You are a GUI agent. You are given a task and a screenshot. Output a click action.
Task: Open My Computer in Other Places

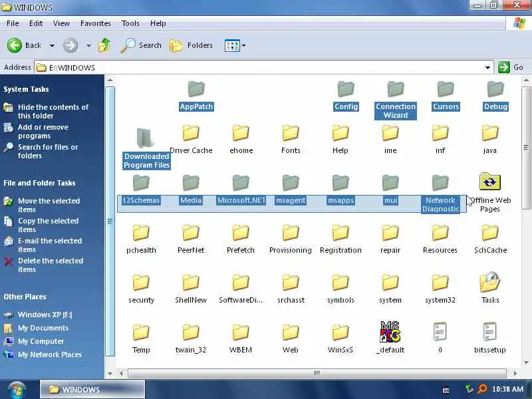(x=41, y=341)
